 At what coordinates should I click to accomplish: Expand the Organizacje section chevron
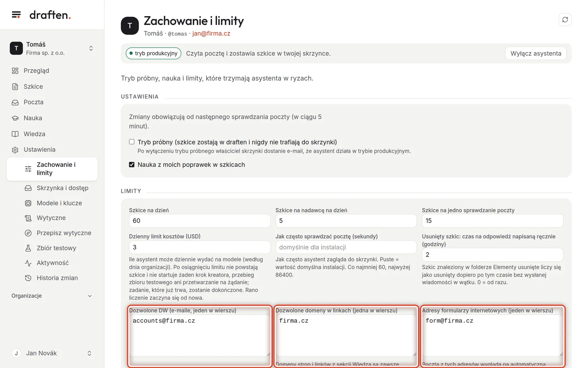click(90, 296)
